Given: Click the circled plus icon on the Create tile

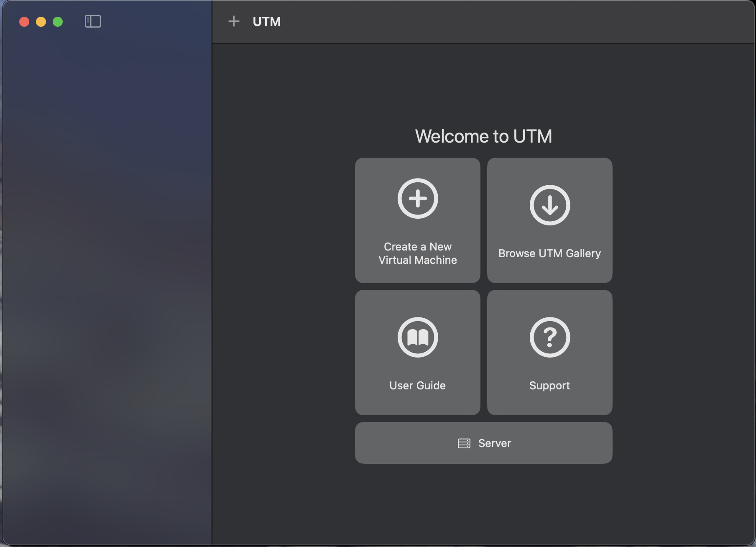Looking at the screenshot, I should point(417,199).
